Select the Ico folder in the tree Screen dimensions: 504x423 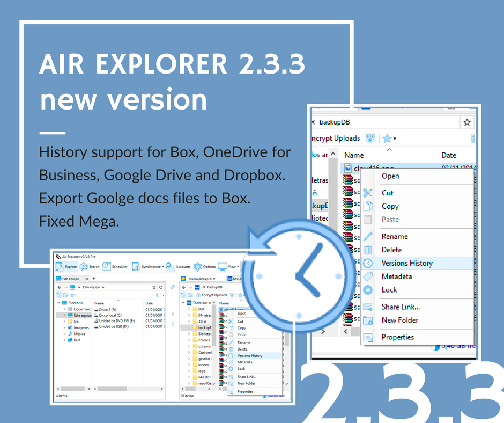(73, 321)
